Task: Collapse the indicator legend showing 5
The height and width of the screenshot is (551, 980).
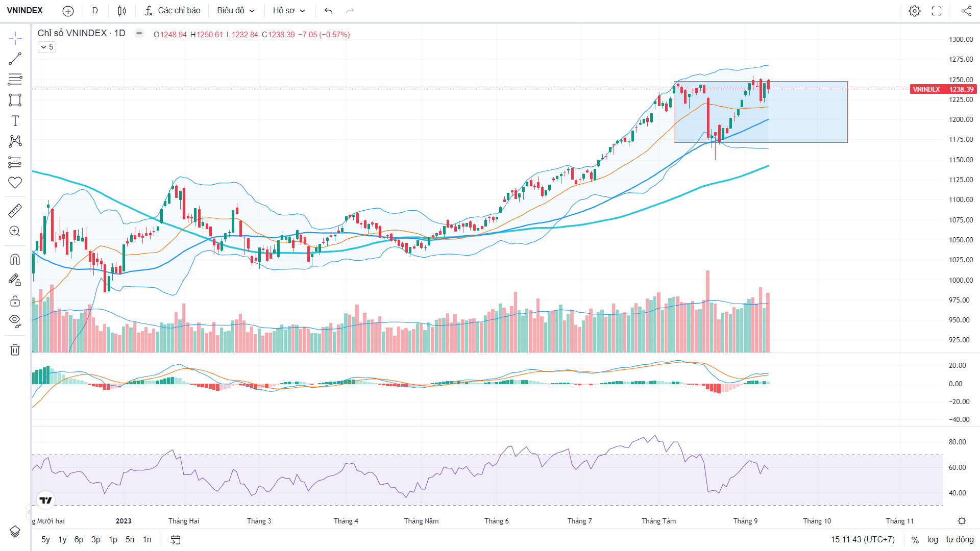Action: pyautogui.click(x=47, y=47)
